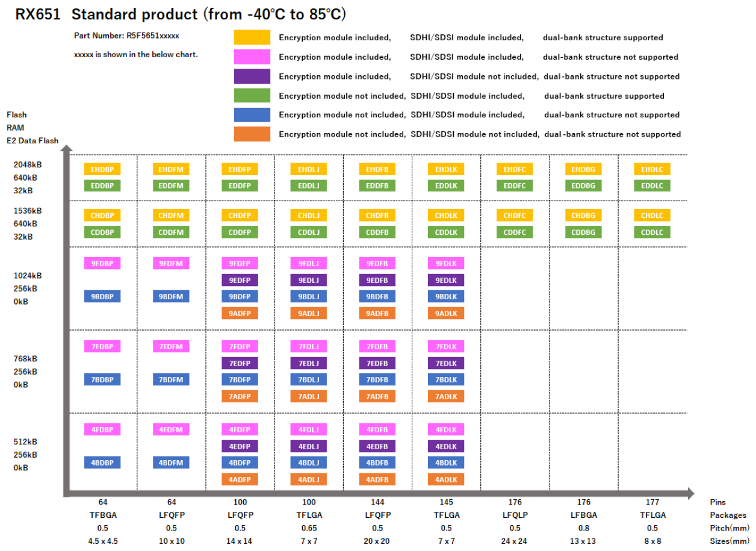
Task: Click the purple 7EDLK part box
Action: [446, 363]
